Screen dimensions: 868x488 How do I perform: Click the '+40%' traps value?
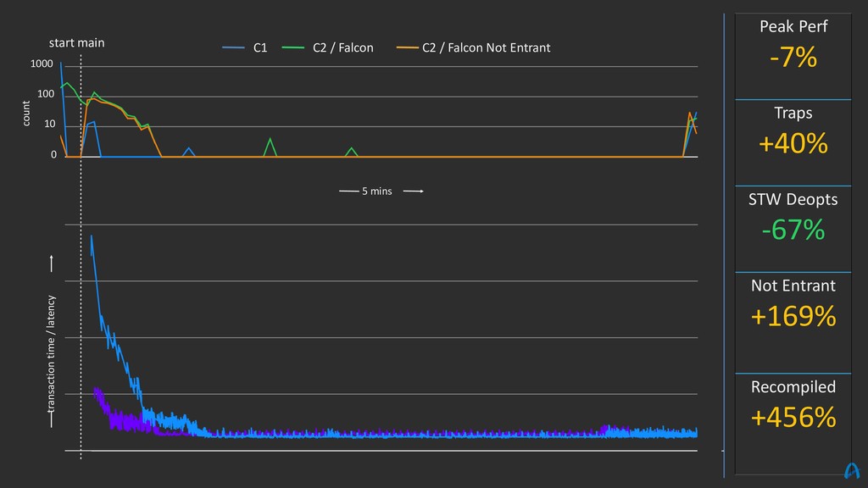point(793,144)
